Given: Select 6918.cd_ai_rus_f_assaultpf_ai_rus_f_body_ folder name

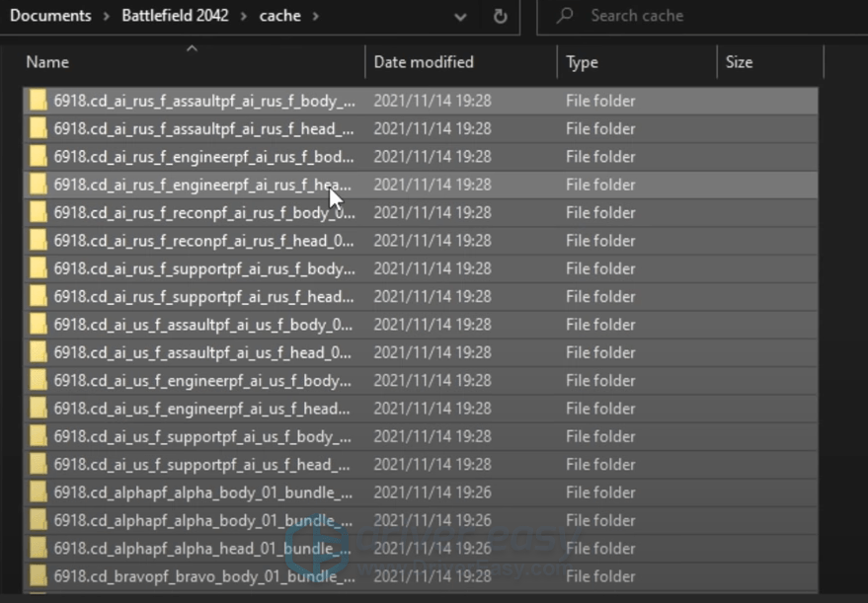Looking at the screenshot, I should point(204,101).
